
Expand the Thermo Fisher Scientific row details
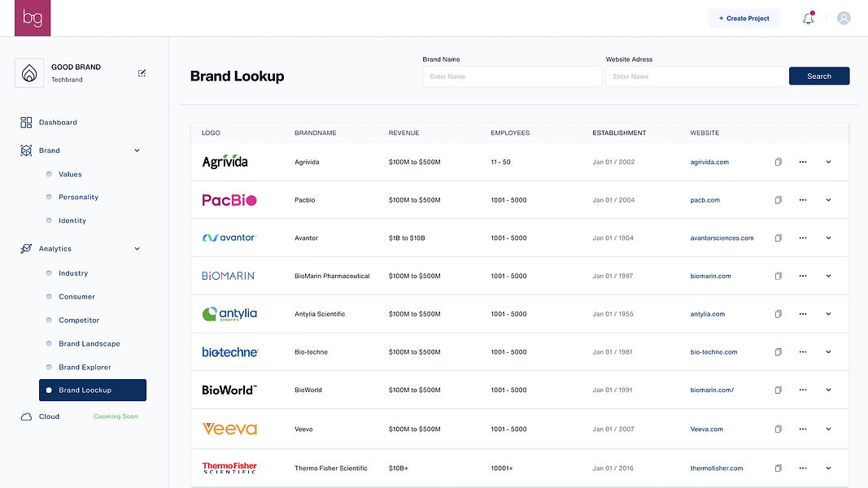click(x=829, y=468)
